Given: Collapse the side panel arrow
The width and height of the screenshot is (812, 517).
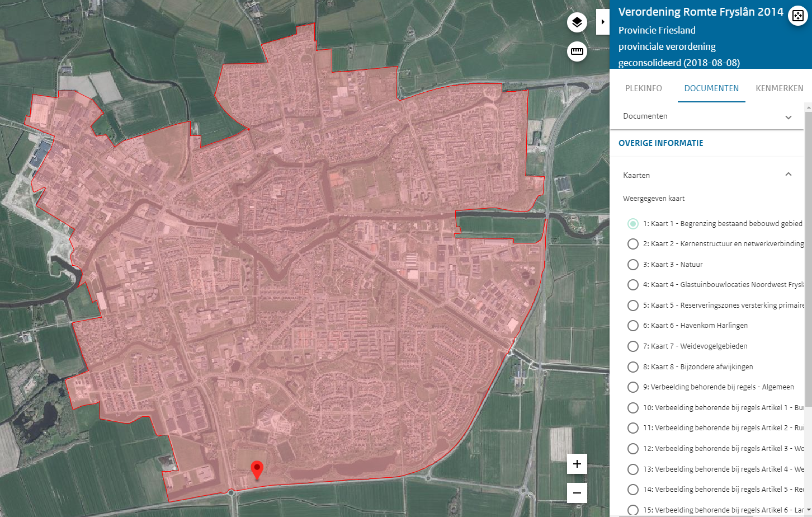Looking at the screenshot, I should [x=603, y=22].
